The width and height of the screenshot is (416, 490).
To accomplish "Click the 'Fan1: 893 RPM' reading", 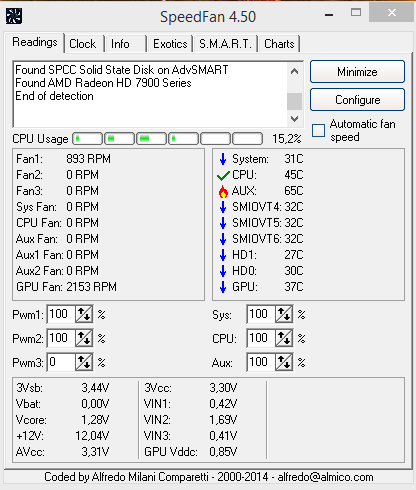I will point(63,159).
